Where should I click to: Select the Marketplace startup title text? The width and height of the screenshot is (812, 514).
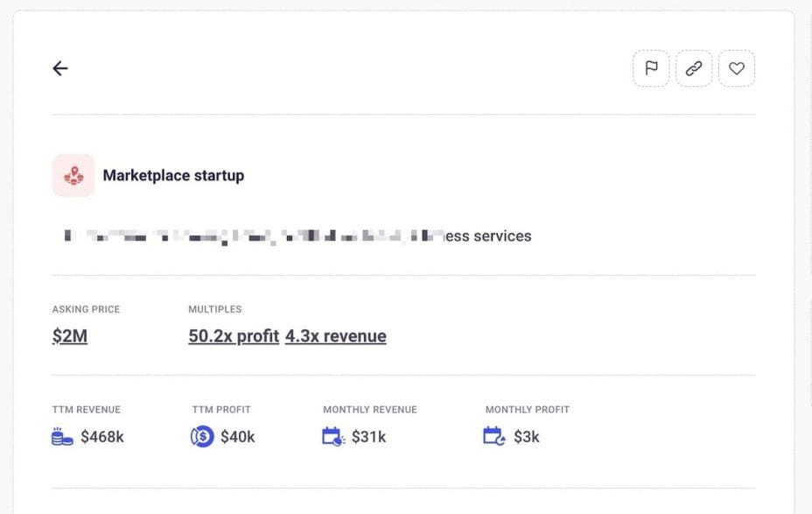click(x=173, y=175)
